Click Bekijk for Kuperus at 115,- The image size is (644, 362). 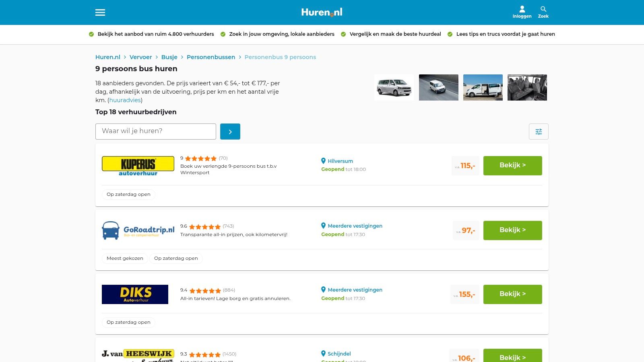(513, 166)
